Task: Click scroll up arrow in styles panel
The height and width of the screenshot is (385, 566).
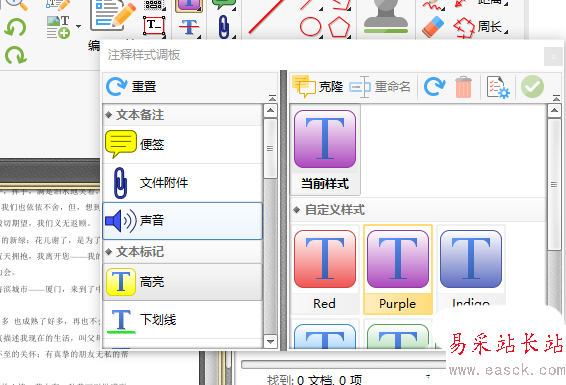Action: click(554, 110)
